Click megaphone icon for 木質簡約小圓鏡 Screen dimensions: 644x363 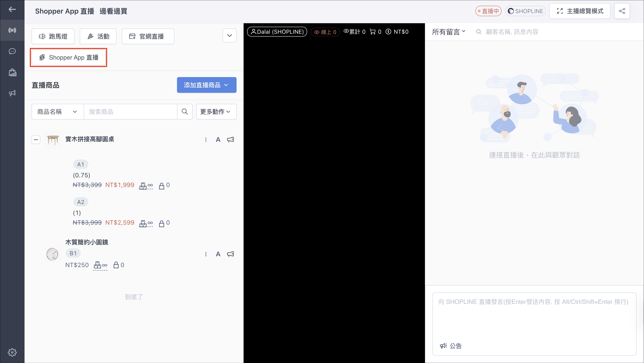pyautogui.click(x=230, y=254)
